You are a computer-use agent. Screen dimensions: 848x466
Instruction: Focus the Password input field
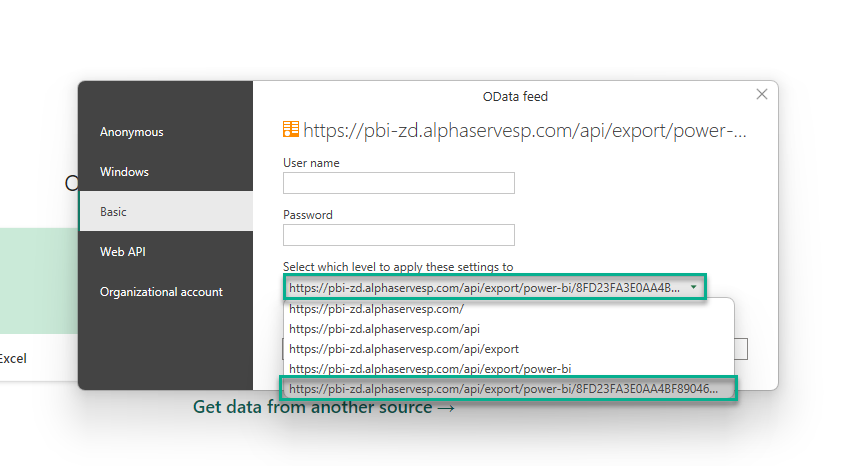[398, 235]
